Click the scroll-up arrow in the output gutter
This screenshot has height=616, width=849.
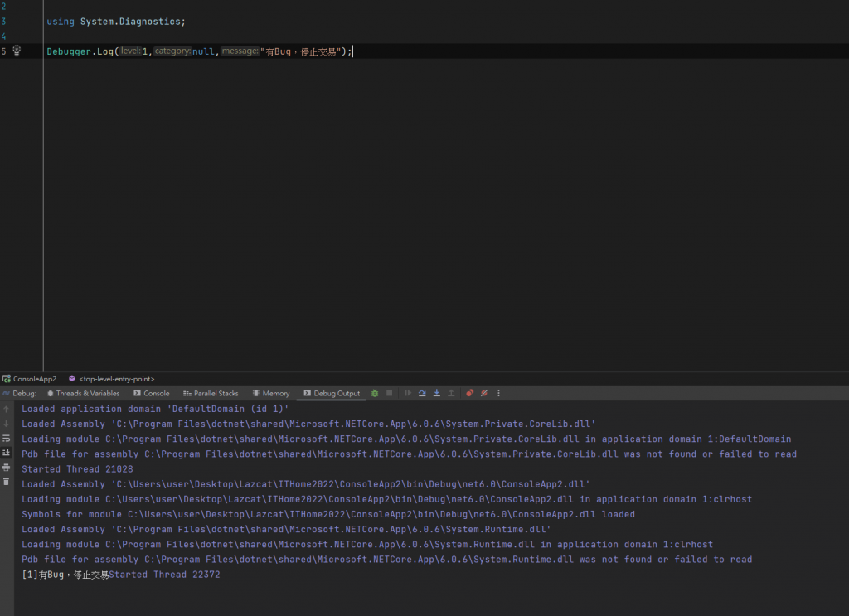pos(6,410)
